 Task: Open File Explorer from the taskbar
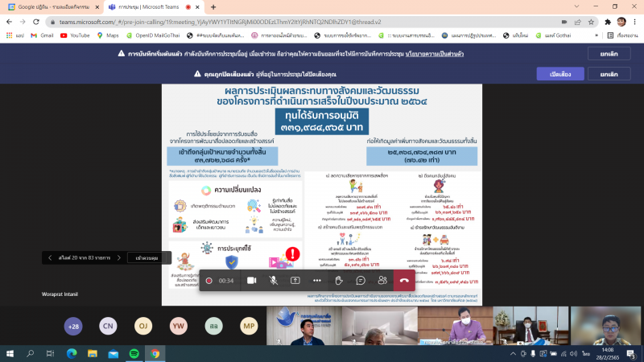93,353
